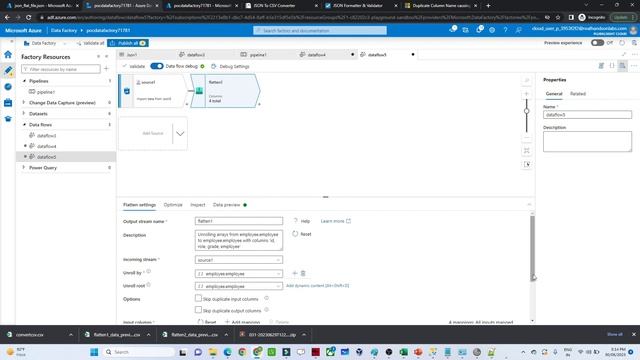Click the add resource plus icon
Screen dimensions: 640x360
(x=106, y=69)
